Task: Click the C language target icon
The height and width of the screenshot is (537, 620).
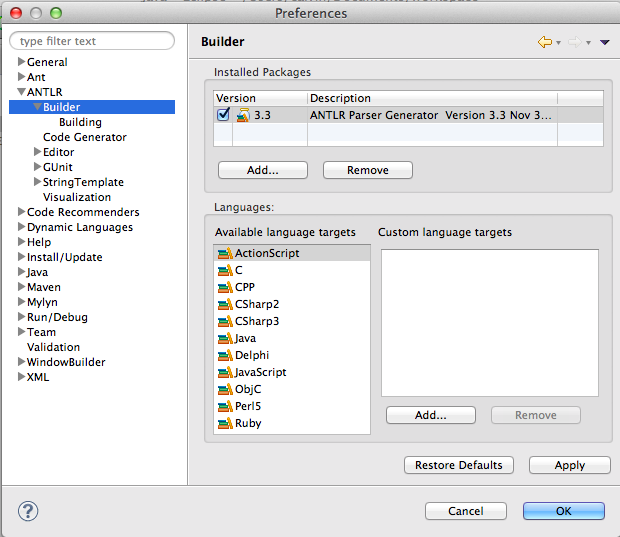Action: click(225, 270)
